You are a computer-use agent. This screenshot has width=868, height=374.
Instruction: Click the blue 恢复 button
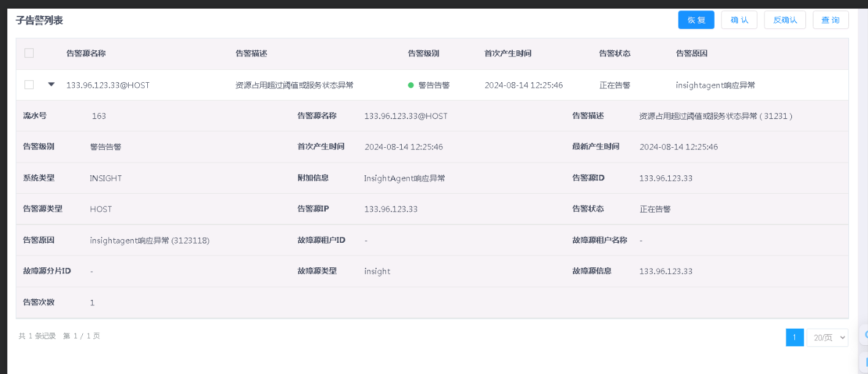(x=696, y=20)
